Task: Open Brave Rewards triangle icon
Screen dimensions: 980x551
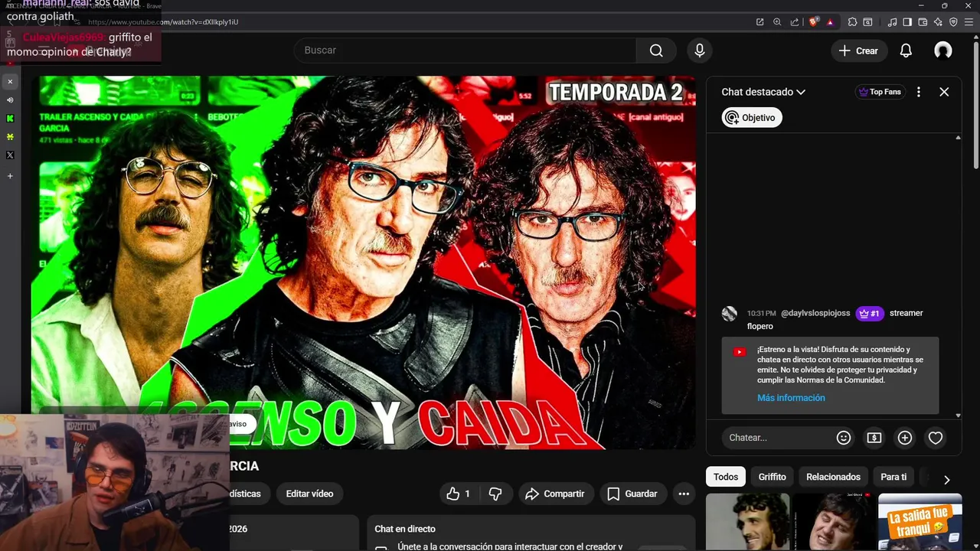Action: coord(830,22)
